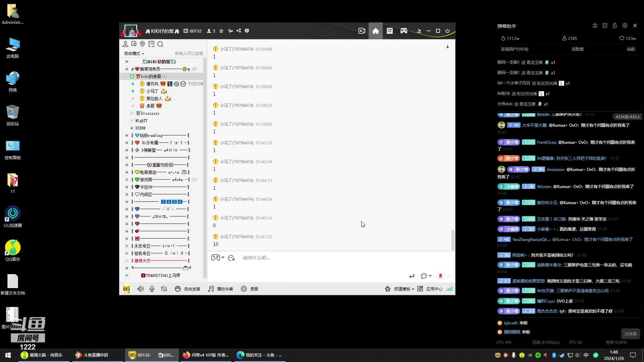
Task: Click the home icon in YY title bar
Action: (x=376, y=31)
